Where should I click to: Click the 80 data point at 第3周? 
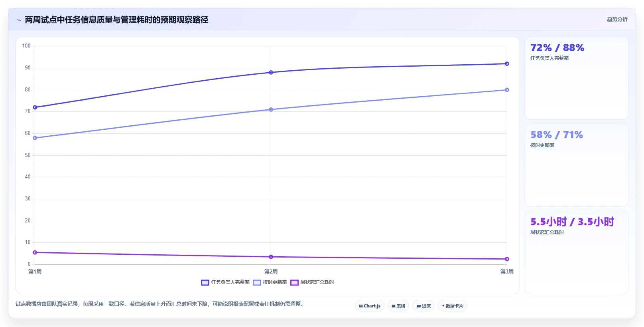coord(507,90)
